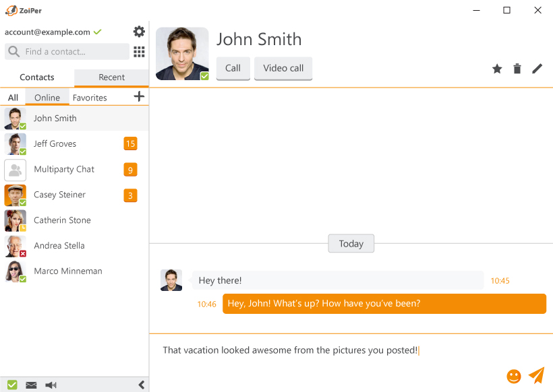Viewport: 553px width, 392px height.
Task: Toggle green availability status in bottom bar
Action: click(12, 385)
